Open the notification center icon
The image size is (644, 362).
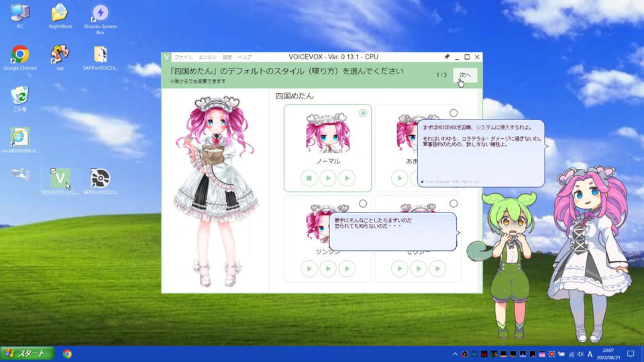point(631,354)
